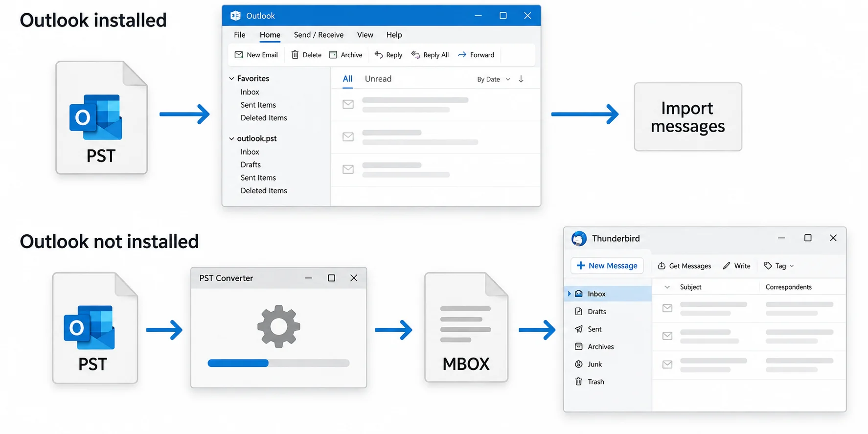Viewport: 868px width, 434px height.
Task: Show All messages tab in Outlook
Action: tap(347, 79)
